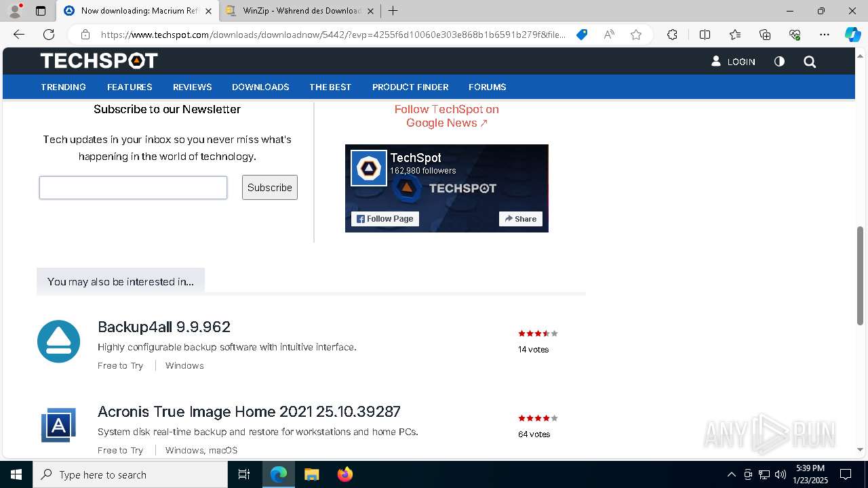Click the Subscribe button
868x488 pixels.
270,188
